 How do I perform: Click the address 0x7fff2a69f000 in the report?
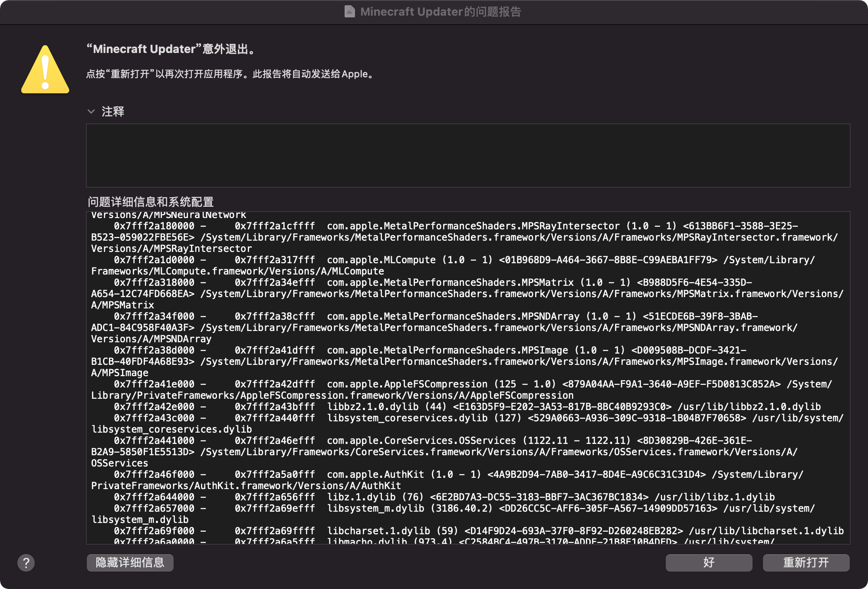pyautogui.click(x=154, y=531)
